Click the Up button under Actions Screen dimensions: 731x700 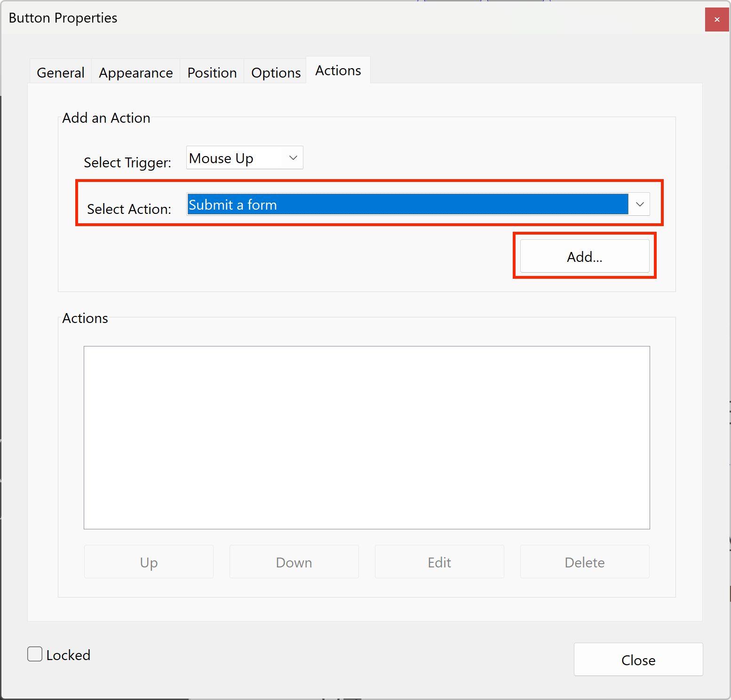point(149,562)
